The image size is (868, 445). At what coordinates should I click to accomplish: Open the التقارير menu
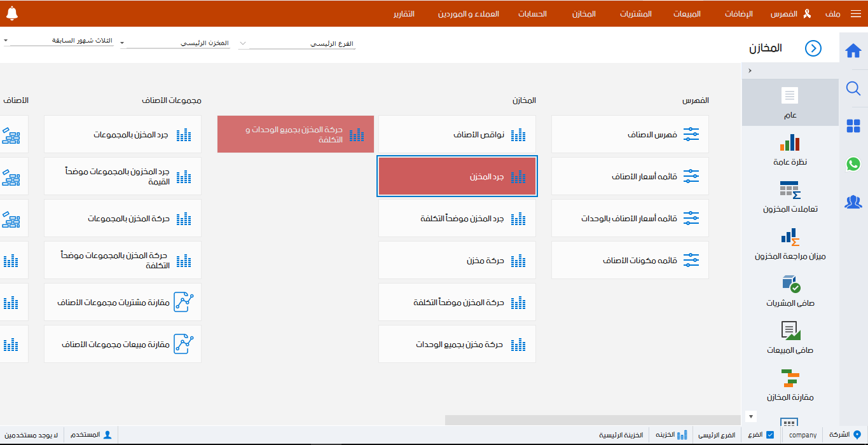point(404,14)
